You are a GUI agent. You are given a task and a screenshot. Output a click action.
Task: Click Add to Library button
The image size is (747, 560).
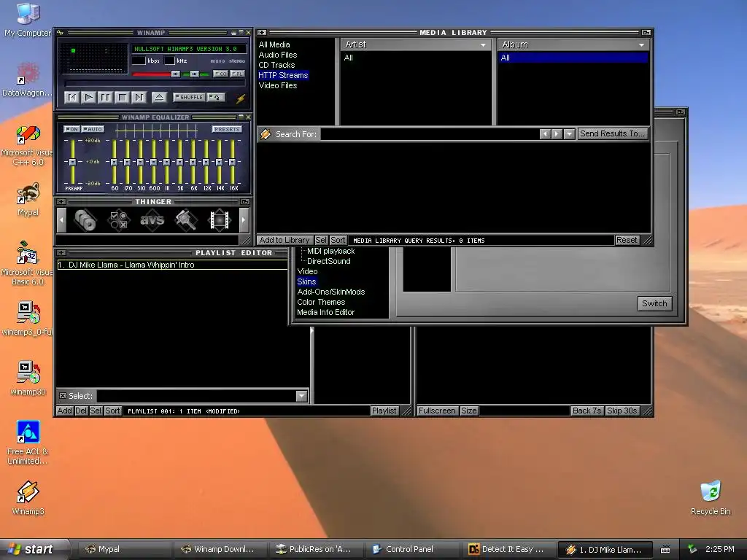[x=285, y=240]
